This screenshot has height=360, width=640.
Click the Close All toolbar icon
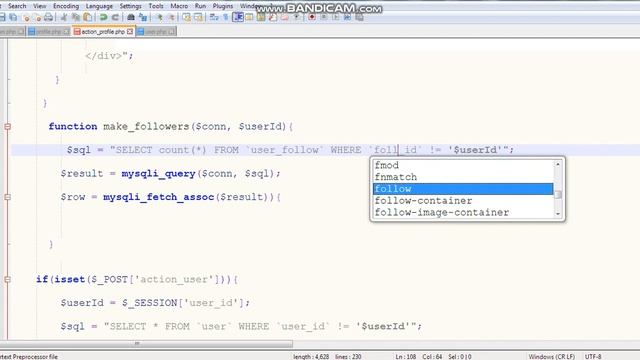(x=38, y=17)
